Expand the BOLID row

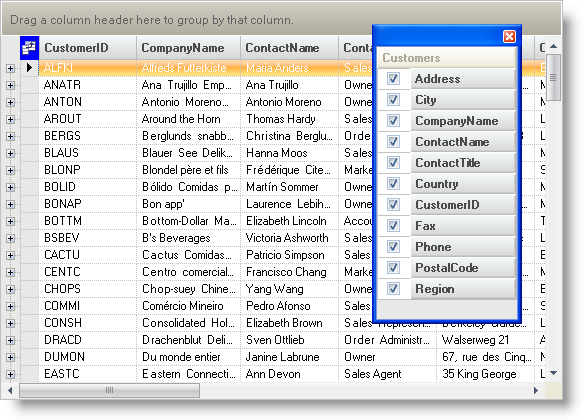pyautogui.click(x=10, y=187)
